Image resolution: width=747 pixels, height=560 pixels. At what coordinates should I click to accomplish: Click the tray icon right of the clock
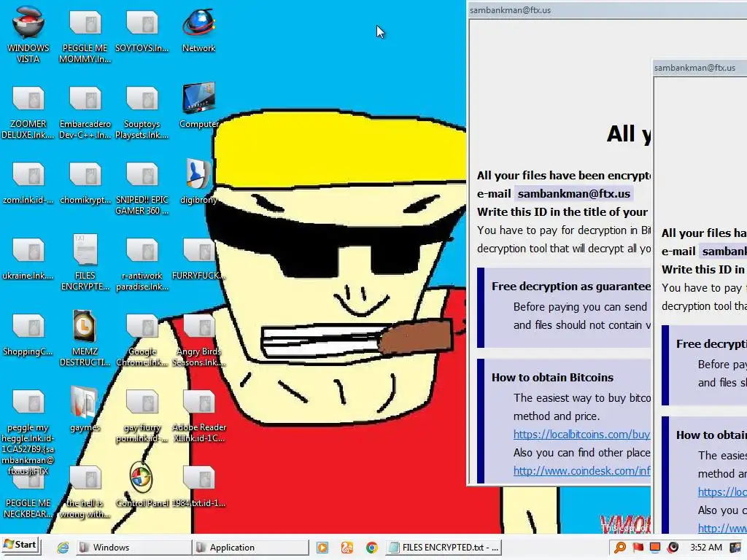click(735, 548)
